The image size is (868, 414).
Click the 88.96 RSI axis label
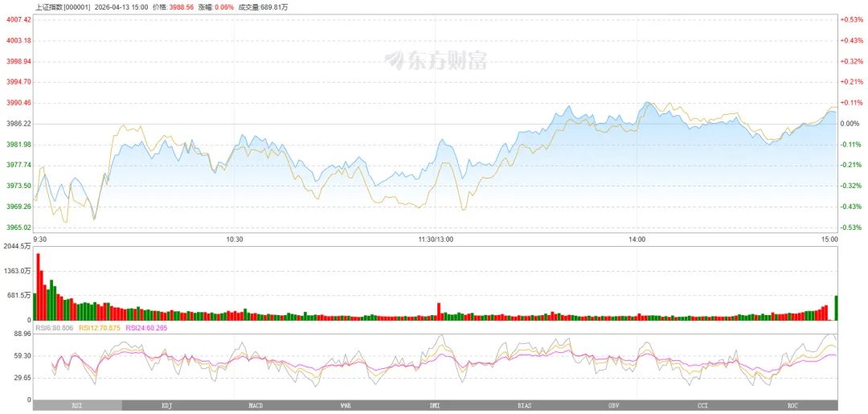pyautogui.click(x=23, y=334)
